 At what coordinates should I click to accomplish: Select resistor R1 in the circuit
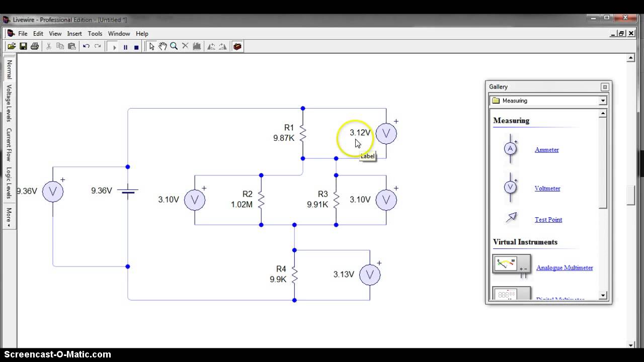point(303,133)
